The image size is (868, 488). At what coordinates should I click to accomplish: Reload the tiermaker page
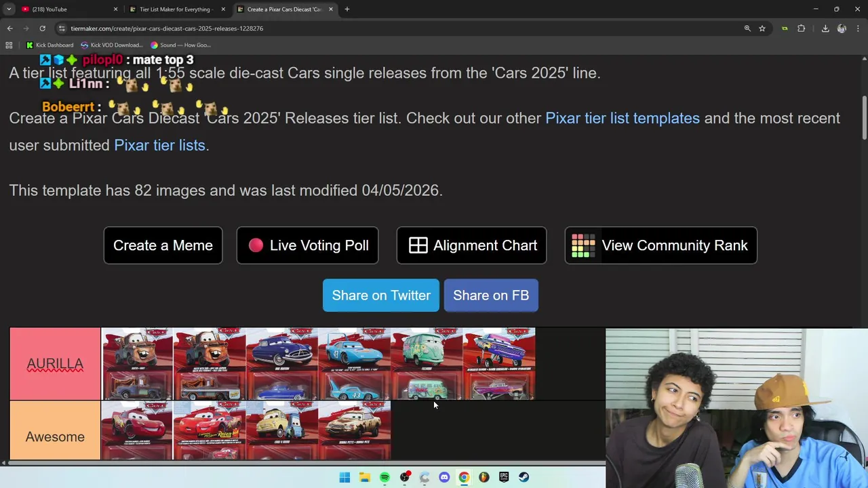[42, 28]
